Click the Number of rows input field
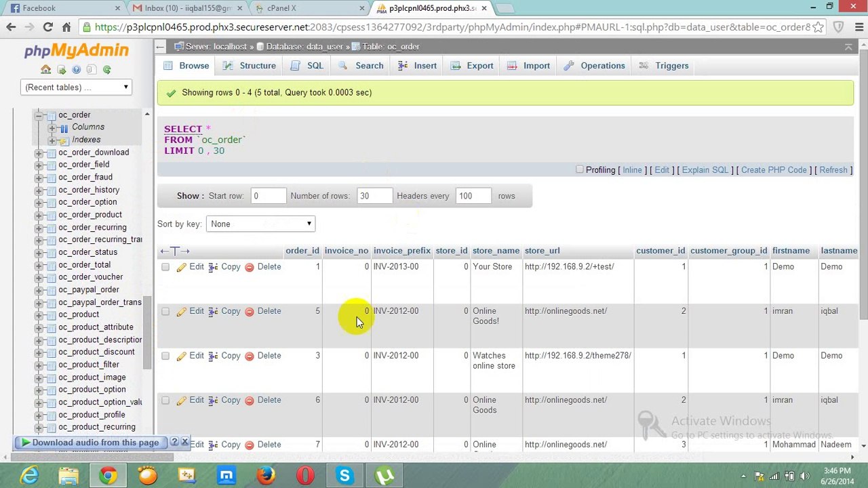Viewport: 868px width, 488px height. click(x=374, y=196)
